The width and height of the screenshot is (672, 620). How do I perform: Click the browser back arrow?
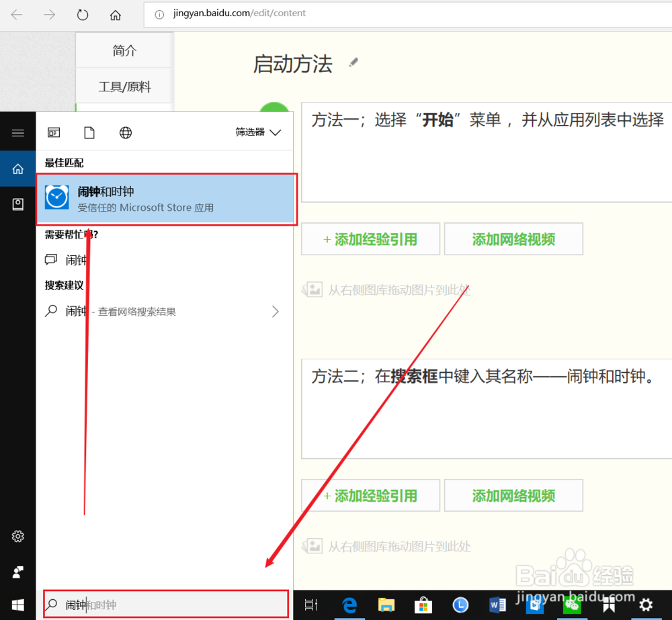16,15
